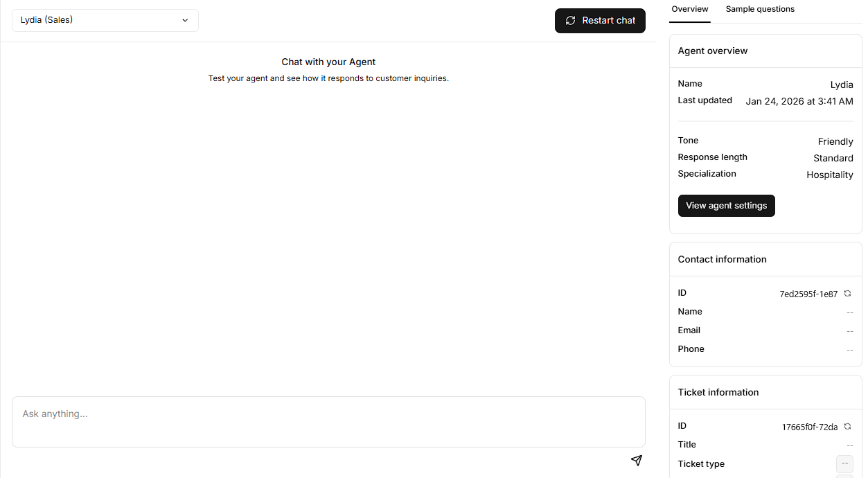
Task: Click the Last updated timestamp
Action: tap(799, 101)
